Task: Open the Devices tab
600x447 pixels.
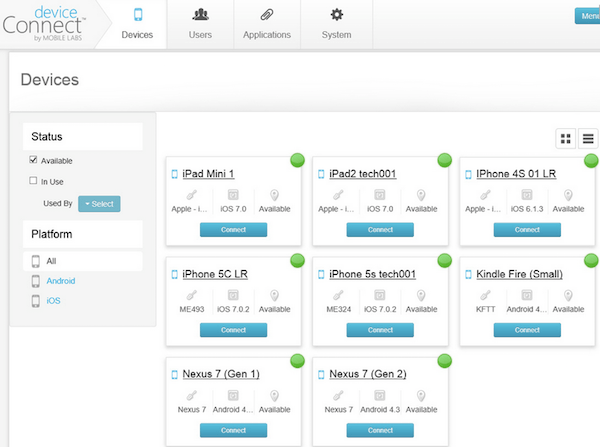Action: (137, 24)
